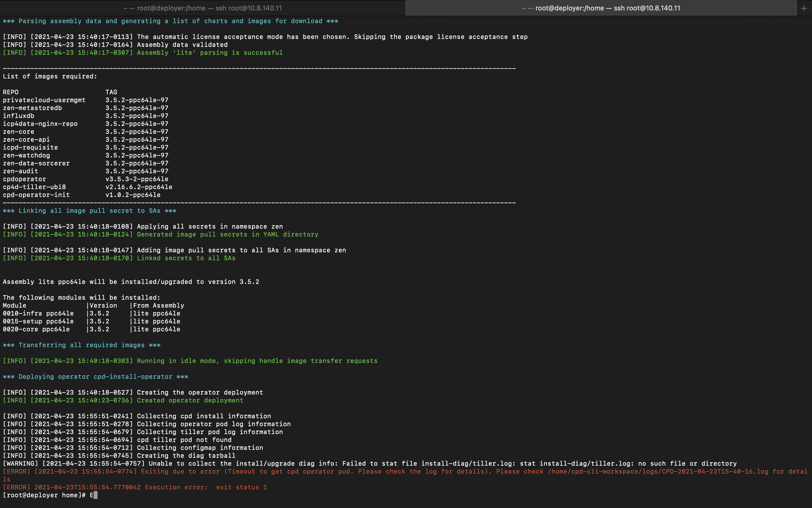812x508 pixels.
Task: Click the '*** Linking all image pull secret' header
Action: [90, 211]
